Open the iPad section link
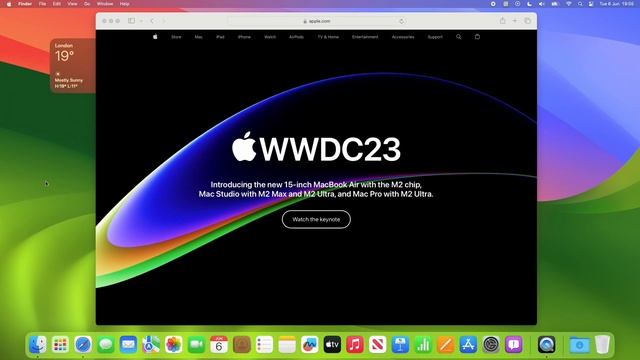Viewport: 640px width, 360px height. [x=220, y=37]
